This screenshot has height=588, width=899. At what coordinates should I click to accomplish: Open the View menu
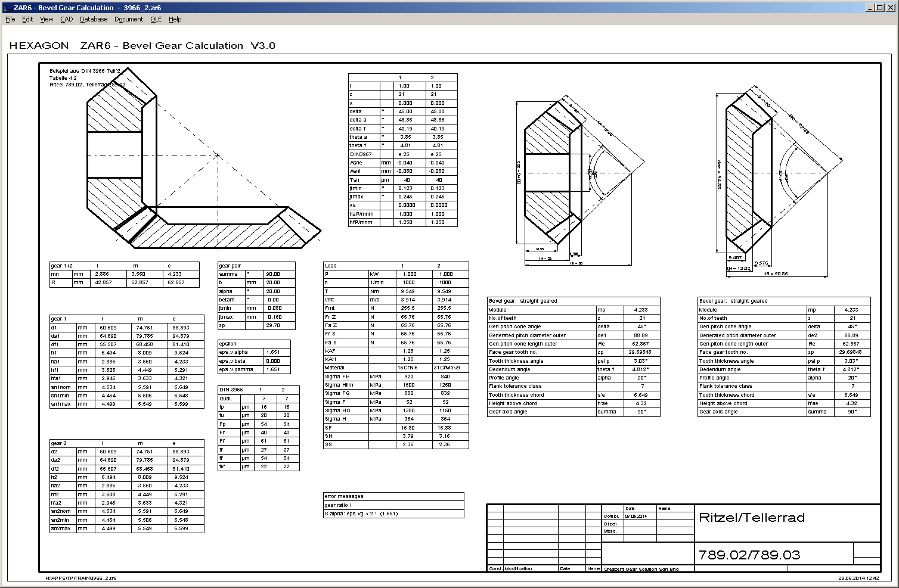[x=46, y=19]
